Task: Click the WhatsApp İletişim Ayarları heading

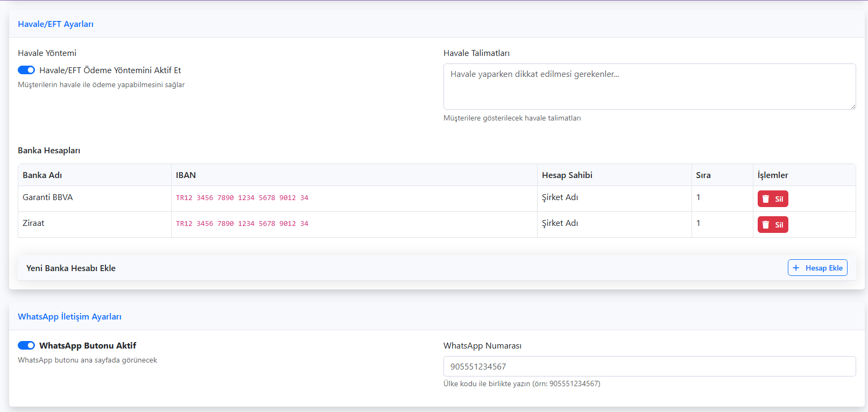Action: pos(69,317)
